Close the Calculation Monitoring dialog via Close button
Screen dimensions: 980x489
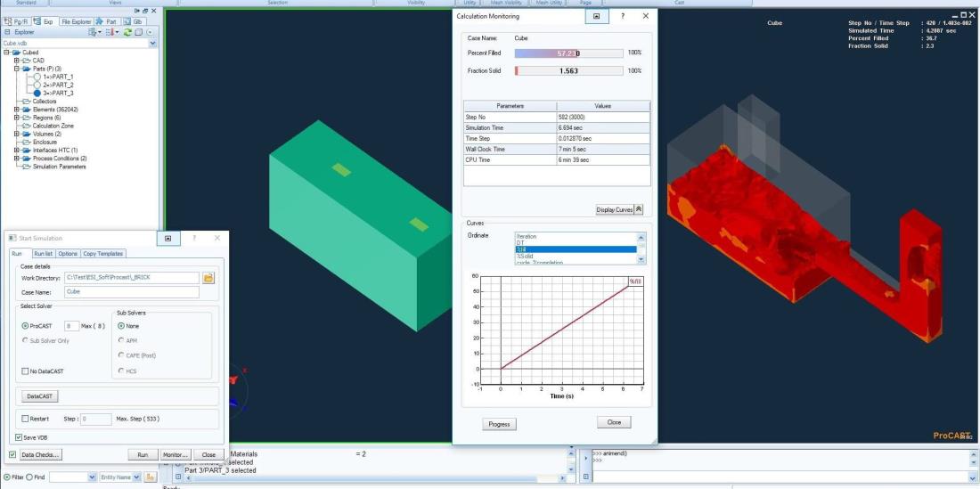point(614,423)
